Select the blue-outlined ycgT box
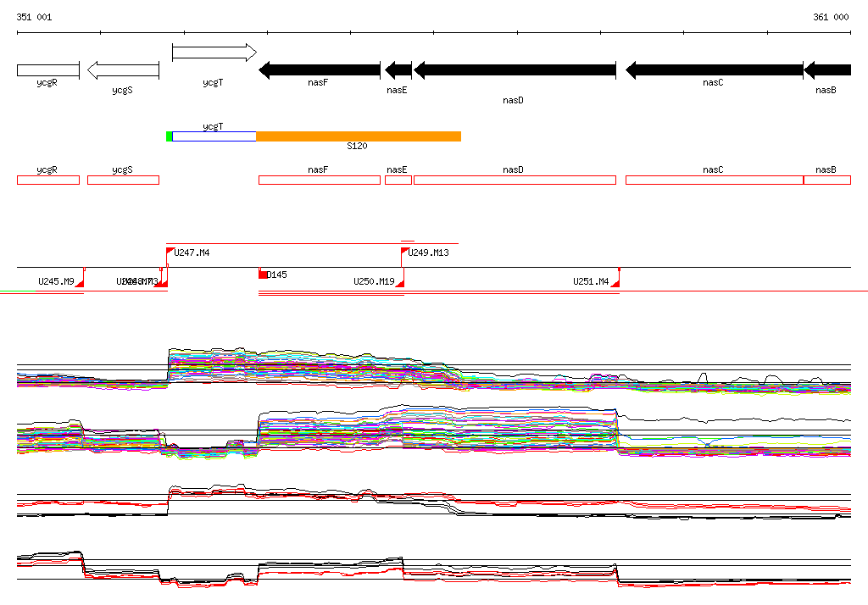The width and height of the screenshot is (868, 605). 214,136
